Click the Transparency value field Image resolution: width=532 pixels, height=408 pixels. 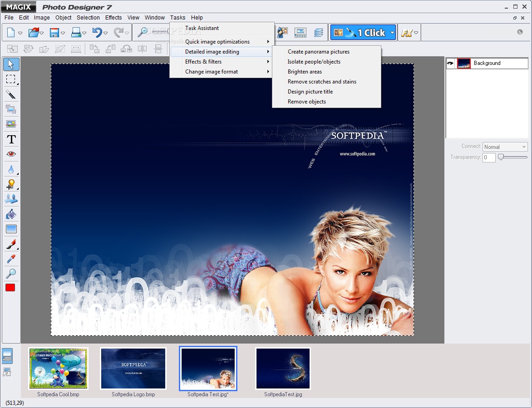pos(489,157)
